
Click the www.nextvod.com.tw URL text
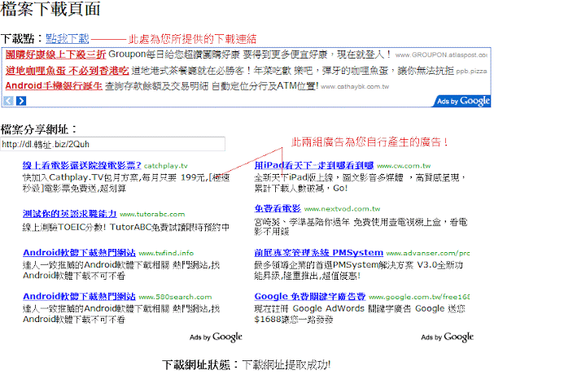pyautogui.click(x=343, y=209)
